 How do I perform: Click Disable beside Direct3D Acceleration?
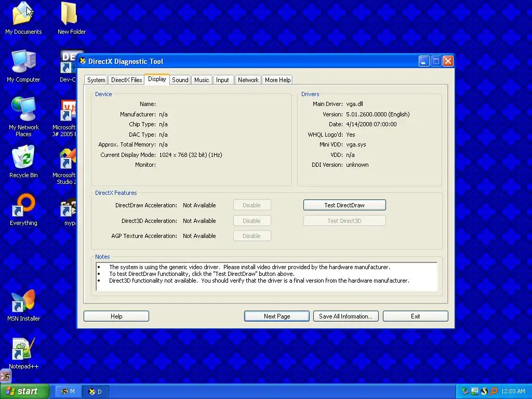(252, 220)
